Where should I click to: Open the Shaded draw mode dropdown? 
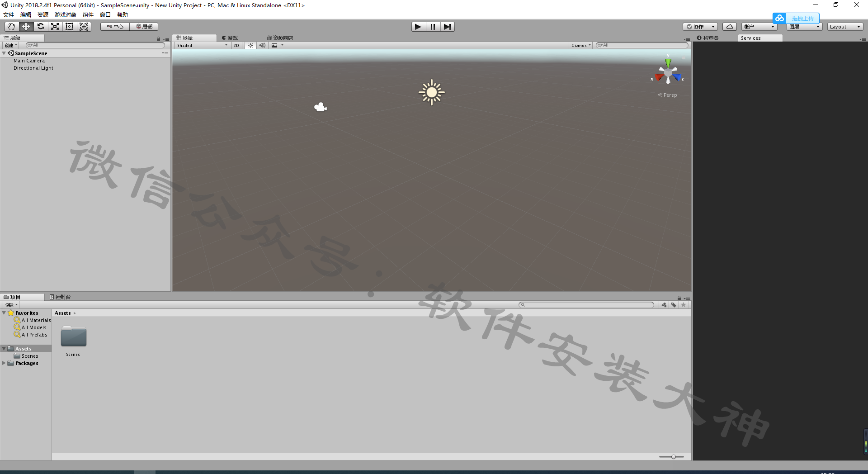(x=202, y=45)
